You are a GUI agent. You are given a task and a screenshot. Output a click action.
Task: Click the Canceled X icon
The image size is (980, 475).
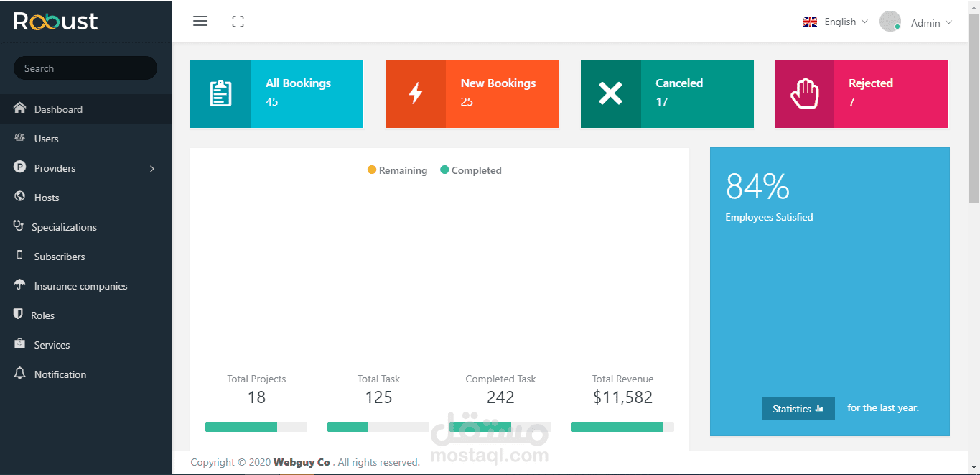point(610,93)
